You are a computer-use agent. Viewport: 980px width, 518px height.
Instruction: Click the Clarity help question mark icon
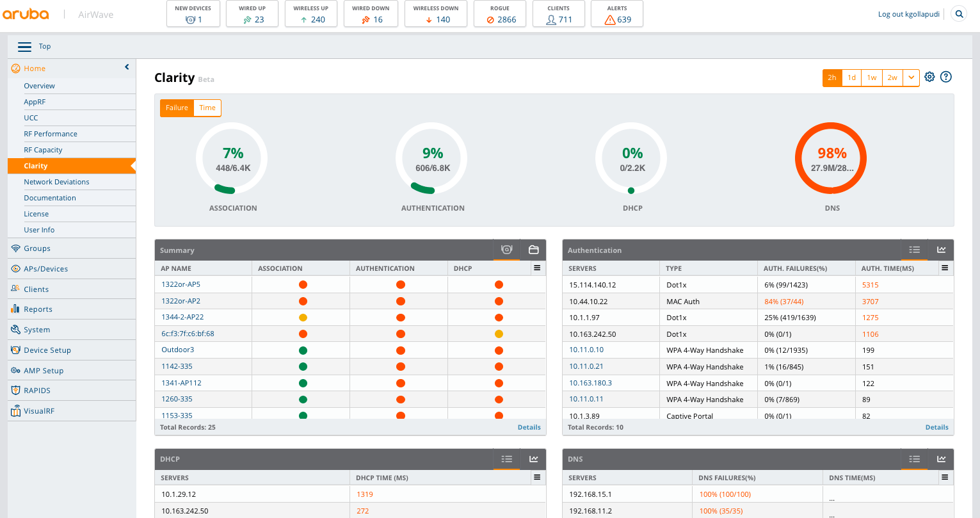pyautogui.click(x=946, y=77)
